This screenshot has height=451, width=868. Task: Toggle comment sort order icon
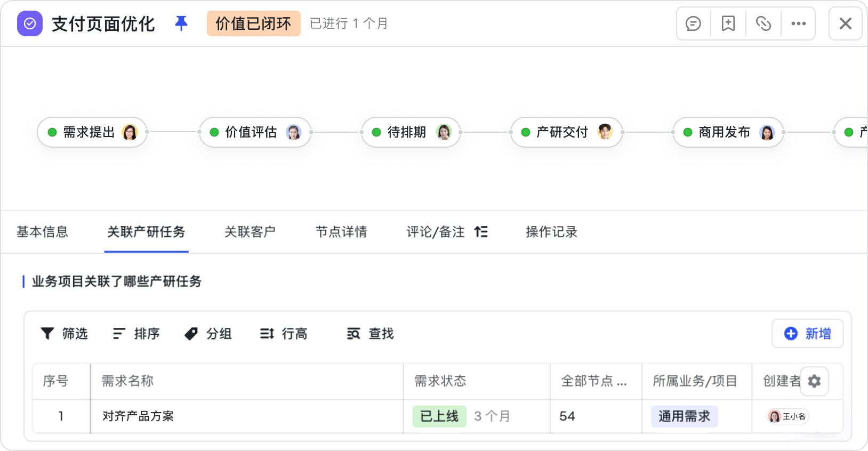pos(481,232)
